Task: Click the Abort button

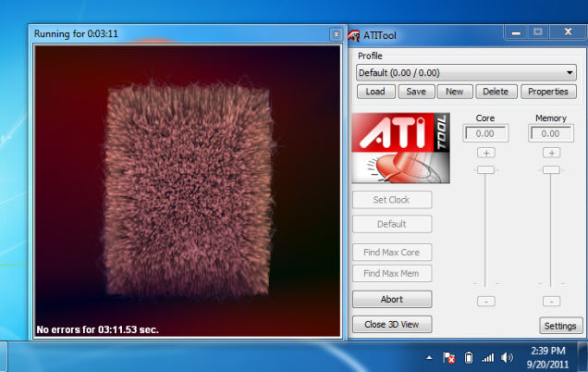Action: pyautogui.click(x=392, y=299)
